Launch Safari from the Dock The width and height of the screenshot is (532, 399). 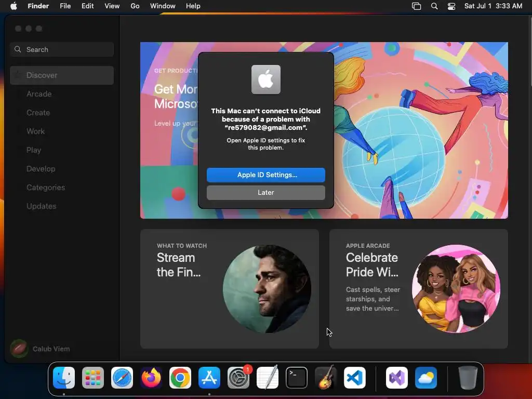click(122, 378)
